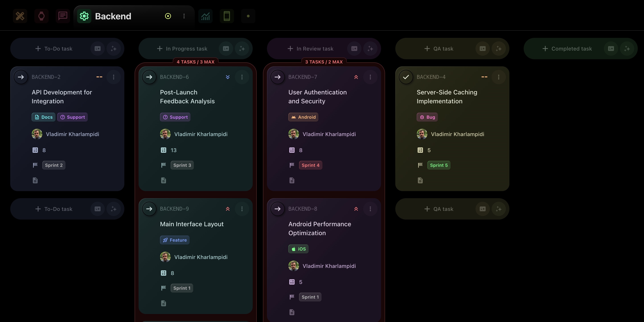Click AI sparkle icon in Completed add bar
The image size is (644, 322).
pos(627,49)
